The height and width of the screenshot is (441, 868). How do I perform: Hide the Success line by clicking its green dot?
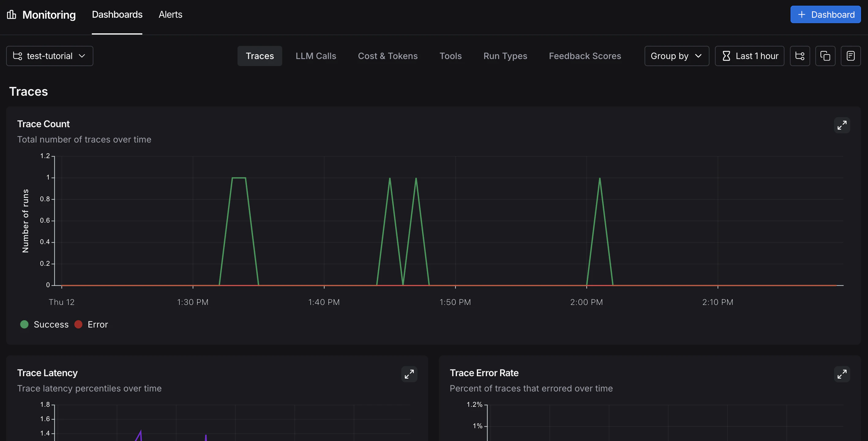24,324
